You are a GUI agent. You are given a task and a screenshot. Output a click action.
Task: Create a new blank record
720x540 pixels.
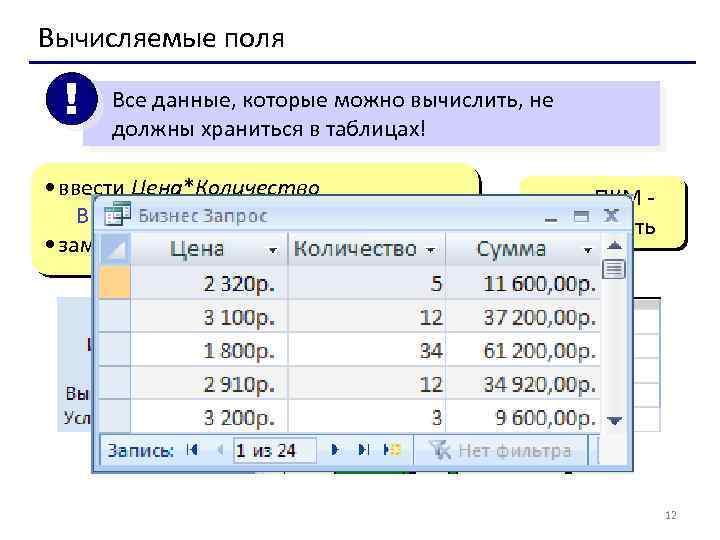392,450
